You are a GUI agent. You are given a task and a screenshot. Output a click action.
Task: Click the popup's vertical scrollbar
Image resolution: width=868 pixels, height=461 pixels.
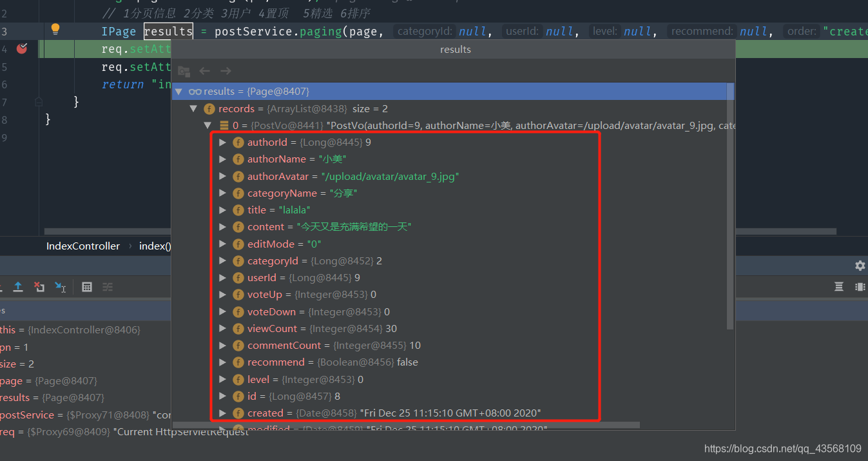coord(730,206)
